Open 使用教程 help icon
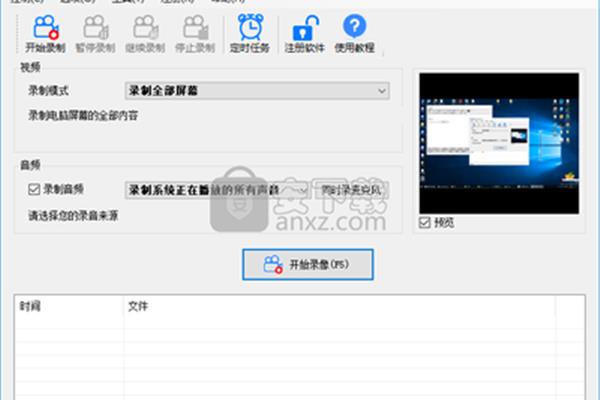 354,33
